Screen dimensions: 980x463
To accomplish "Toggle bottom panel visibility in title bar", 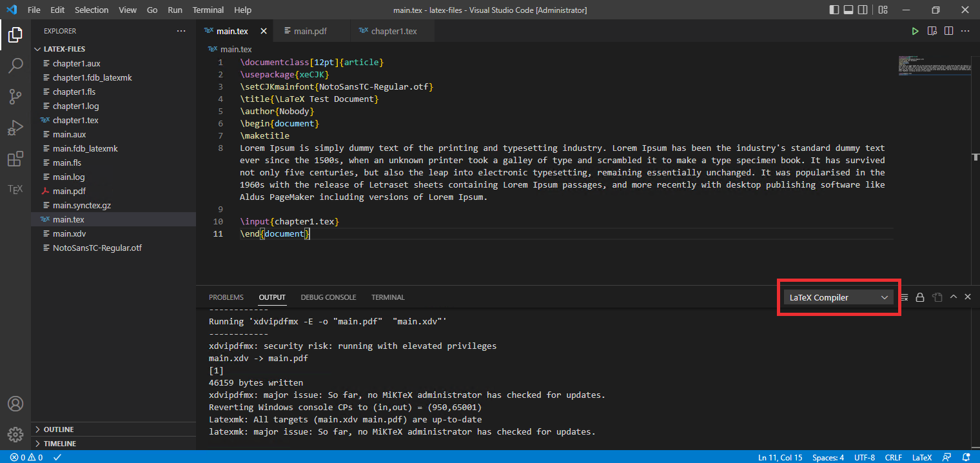I will pyautogui.click(x=849, y=10).
